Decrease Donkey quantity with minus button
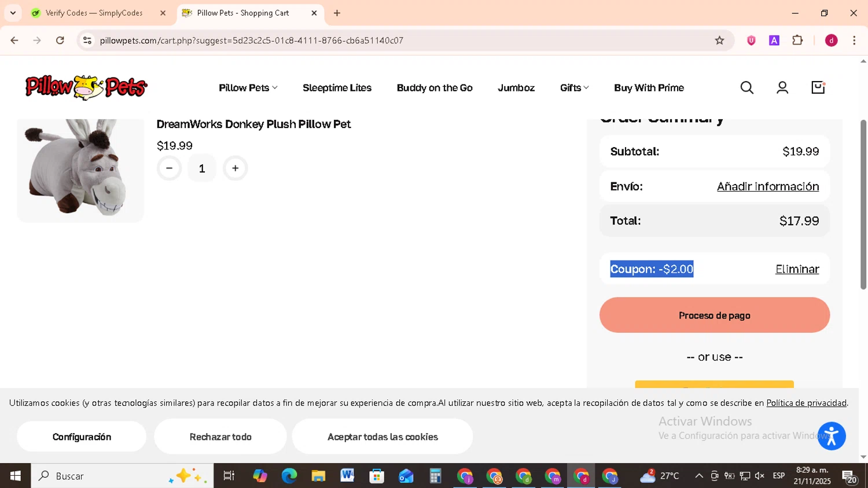868x488 pixels. pos(170,168)
